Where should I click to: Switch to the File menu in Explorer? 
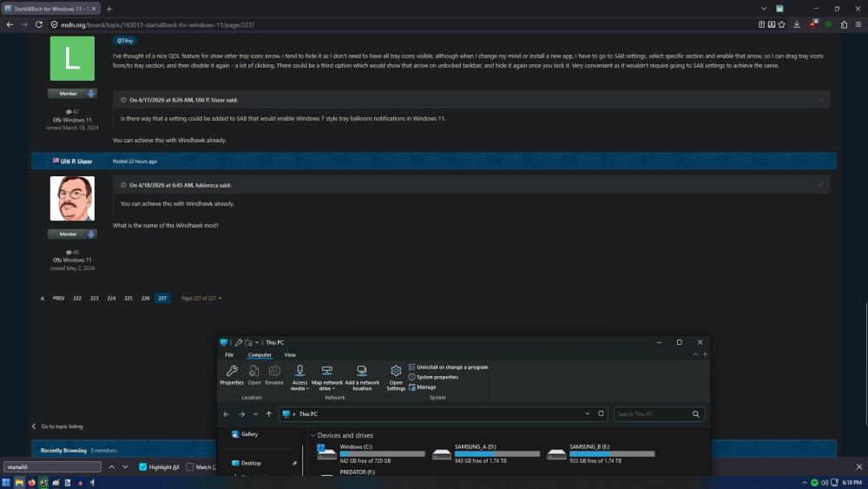pyautogui.click(x=229, y=355)
